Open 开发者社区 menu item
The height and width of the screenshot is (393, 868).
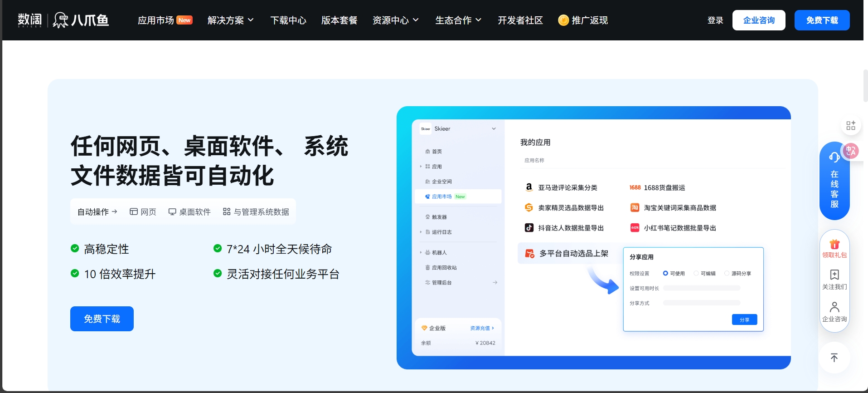(x=520, y=20)
